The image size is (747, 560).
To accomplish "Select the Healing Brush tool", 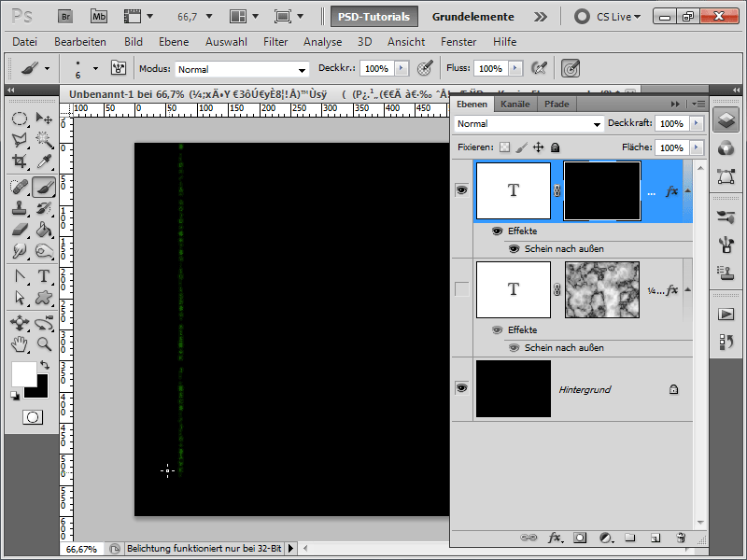I will (20, 187).
